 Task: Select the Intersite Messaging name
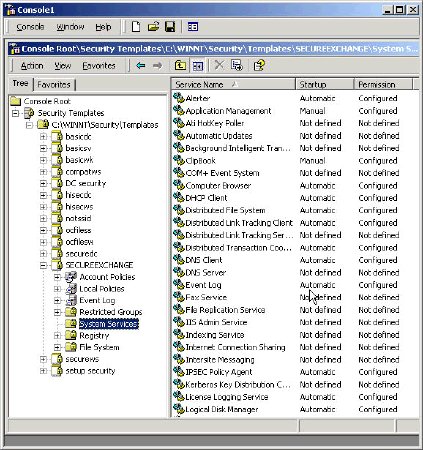click(220, 359)
